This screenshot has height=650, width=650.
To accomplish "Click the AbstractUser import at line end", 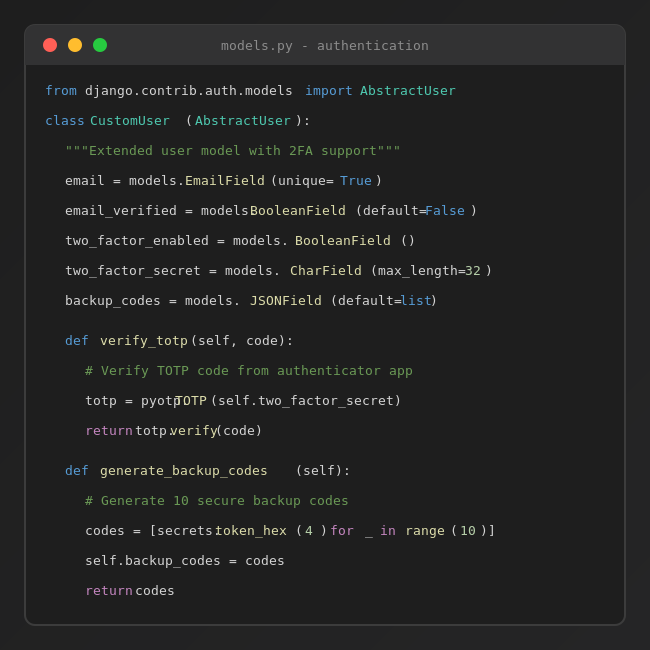I will pos(407,91).
